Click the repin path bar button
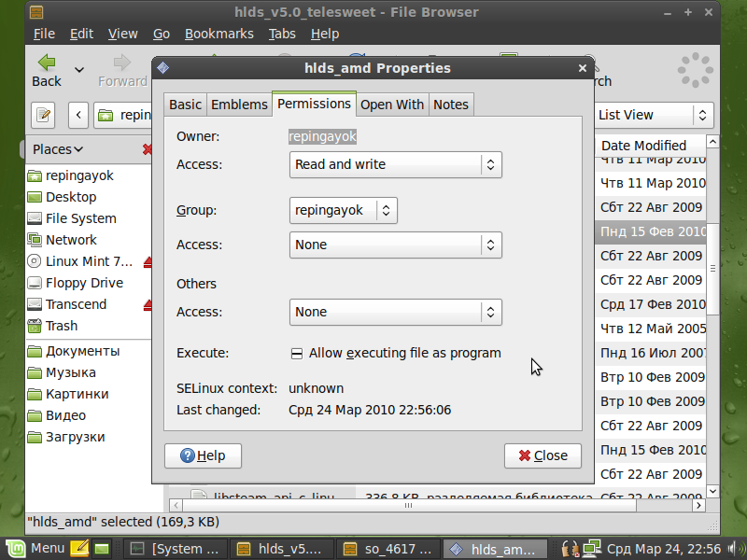Viewport: 747px width, 560px height. click(x=123, y=115)
